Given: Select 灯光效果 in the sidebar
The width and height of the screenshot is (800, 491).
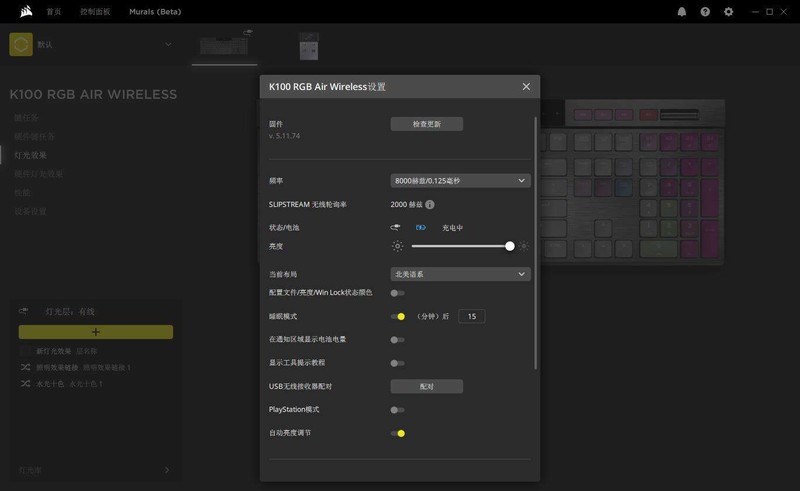Looking at the screenshot, I should [30, 155].
